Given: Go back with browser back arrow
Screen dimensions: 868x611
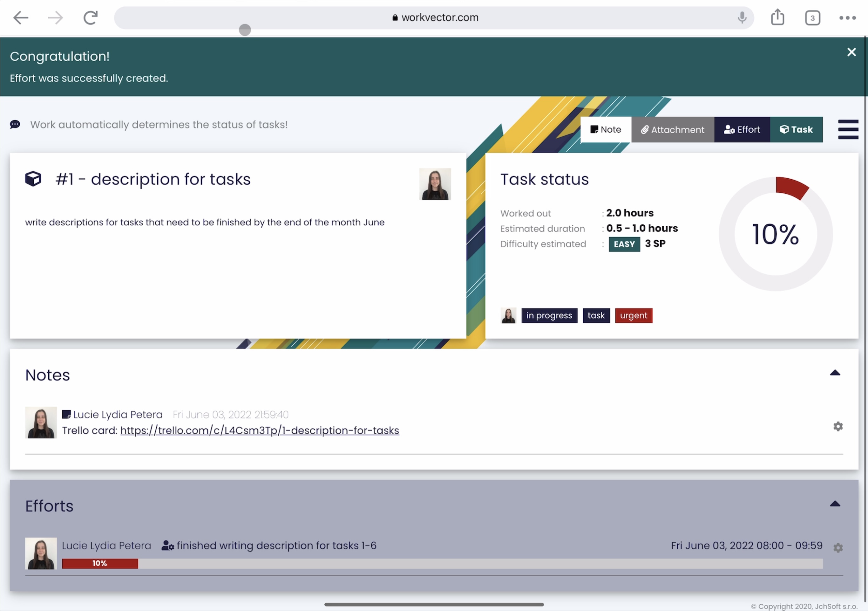Looking at the screenshot, I should point(20,17).
